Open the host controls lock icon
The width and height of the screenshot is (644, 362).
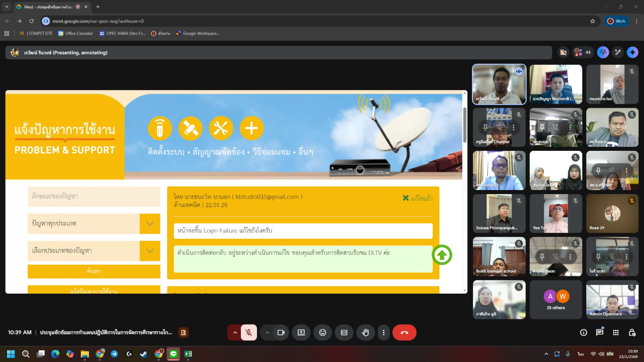tap(632, 332)
